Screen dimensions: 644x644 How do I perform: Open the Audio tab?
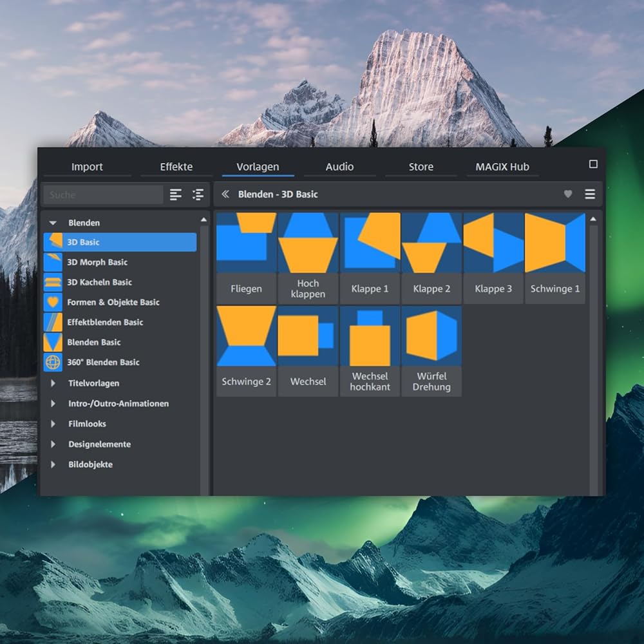click(339, 167)
